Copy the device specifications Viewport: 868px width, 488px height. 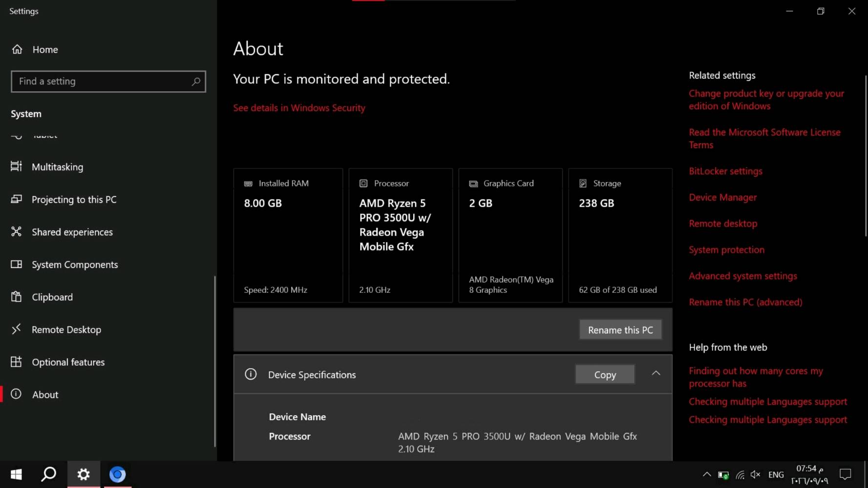(x=605, y=374)
